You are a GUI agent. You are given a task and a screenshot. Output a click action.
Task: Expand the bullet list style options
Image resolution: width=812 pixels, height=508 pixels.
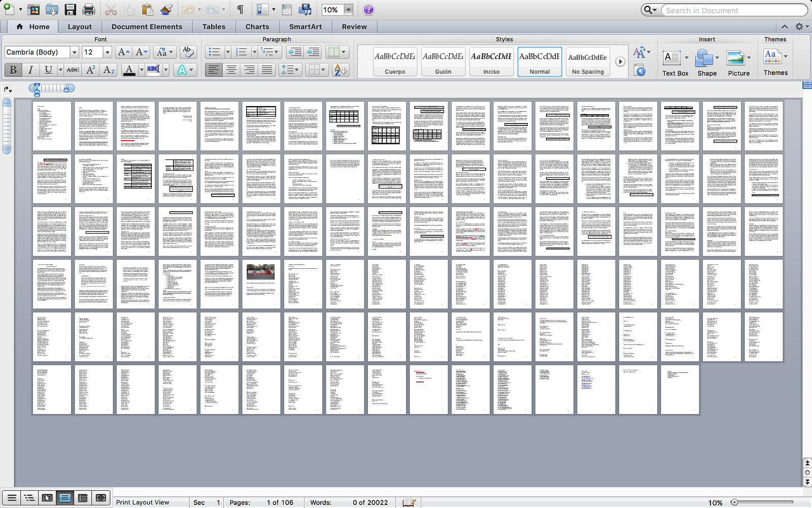click(228, 52)
